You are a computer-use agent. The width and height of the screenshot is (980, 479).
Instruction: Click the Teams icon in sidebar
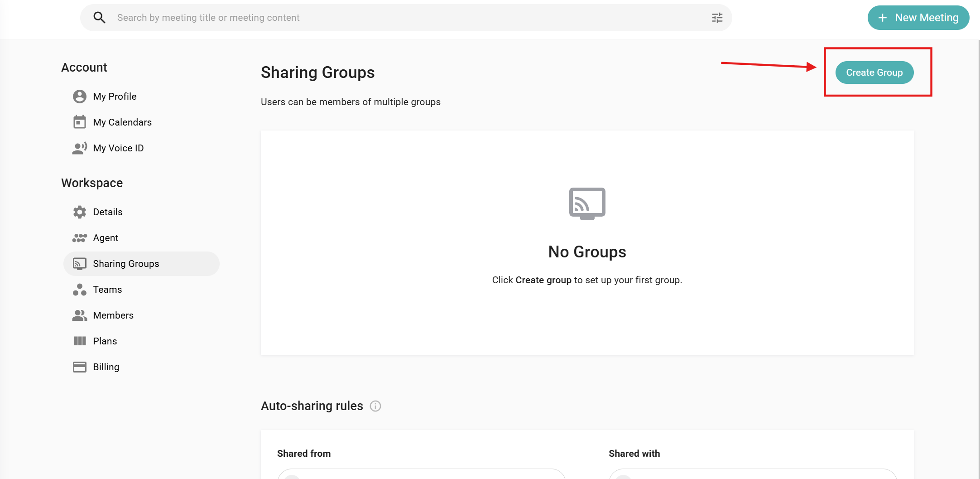[x=79, y=290]
